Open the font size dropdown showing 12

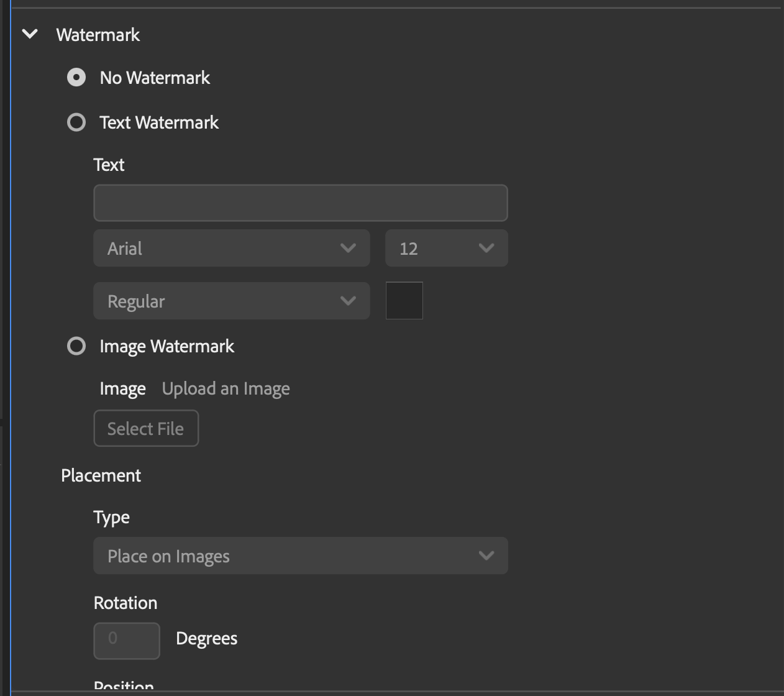coord(446,248)
